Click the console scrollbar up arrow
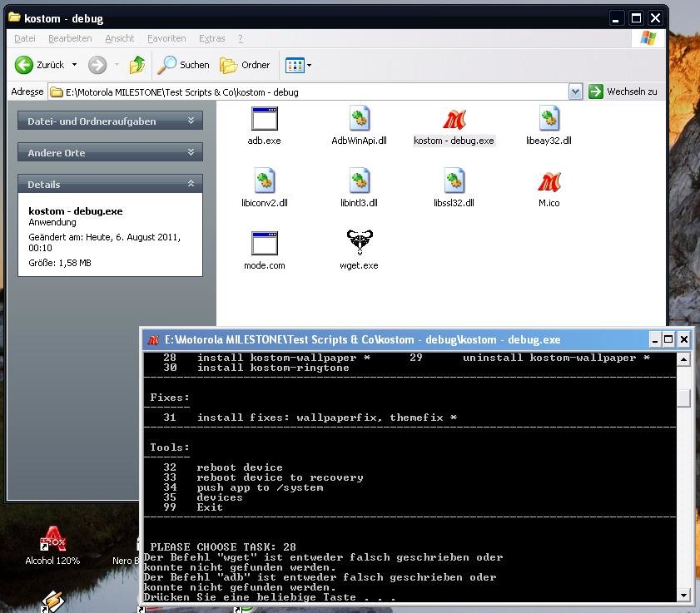 pyautogui.click(x=683, y=359)
